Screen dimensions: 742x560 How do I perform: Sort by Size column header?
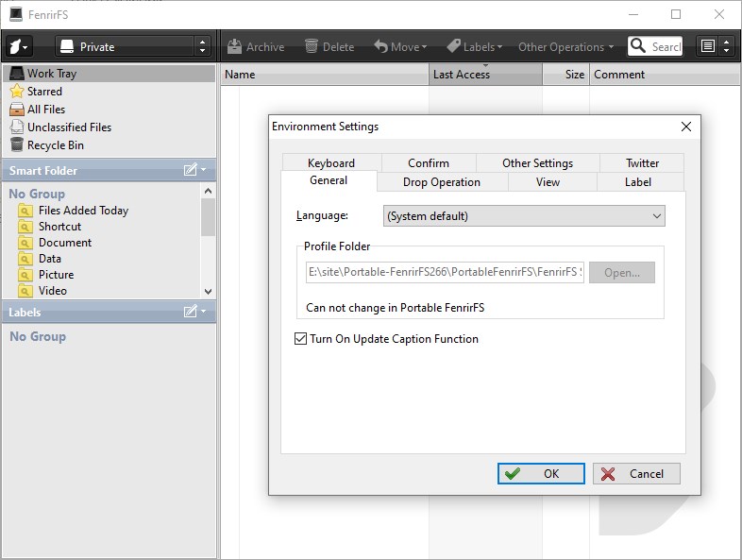click(x=566, y=75)
